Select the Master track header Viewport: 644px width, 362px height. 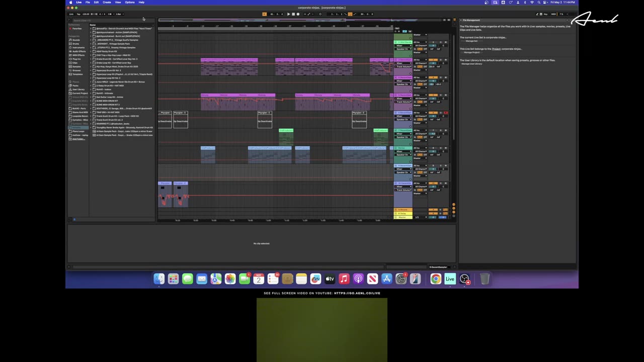[403, 217]
